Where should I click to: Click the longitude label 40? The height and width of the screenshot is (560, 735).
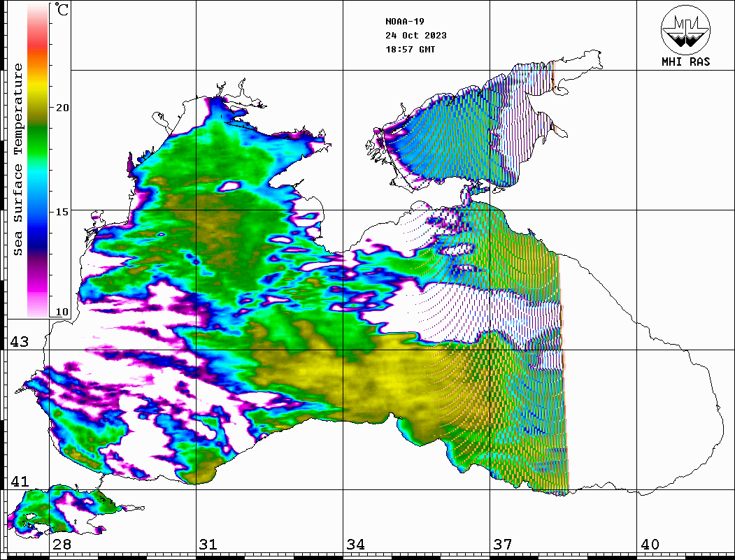(x=650, y=545)
